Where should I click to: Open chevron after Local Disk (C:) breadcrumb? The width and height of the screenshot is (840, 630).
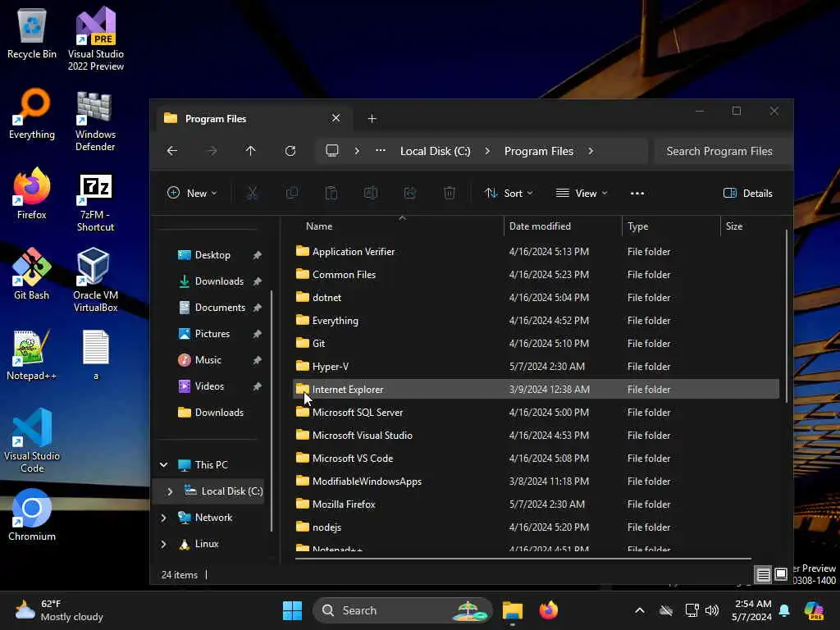pyautogui.click(x=487, y=151)
